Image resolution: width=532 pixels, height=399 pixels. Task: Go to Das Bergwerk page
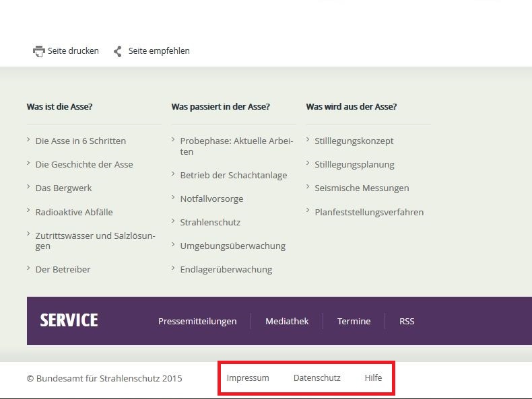pos(63,188)
